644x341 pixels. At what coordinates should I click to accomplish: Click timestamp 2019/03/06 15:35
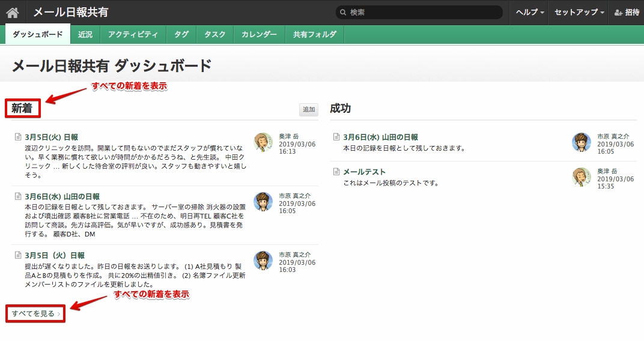point(615,183)
